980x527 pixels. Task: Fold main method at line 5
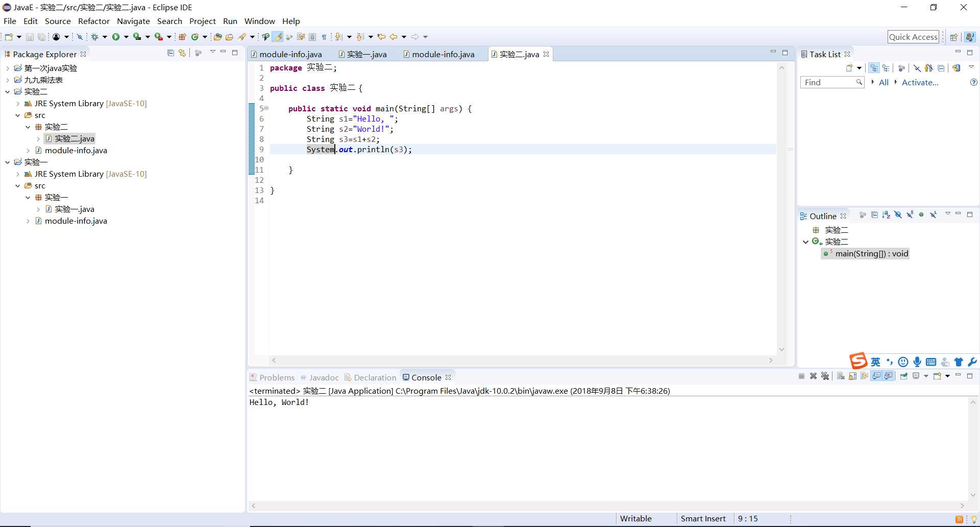(266, 108)
